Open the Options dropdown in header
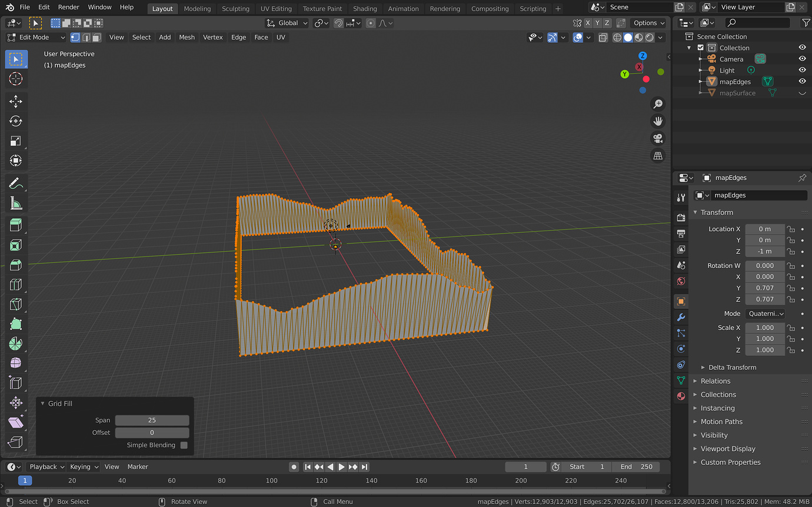 pos(648,23)
